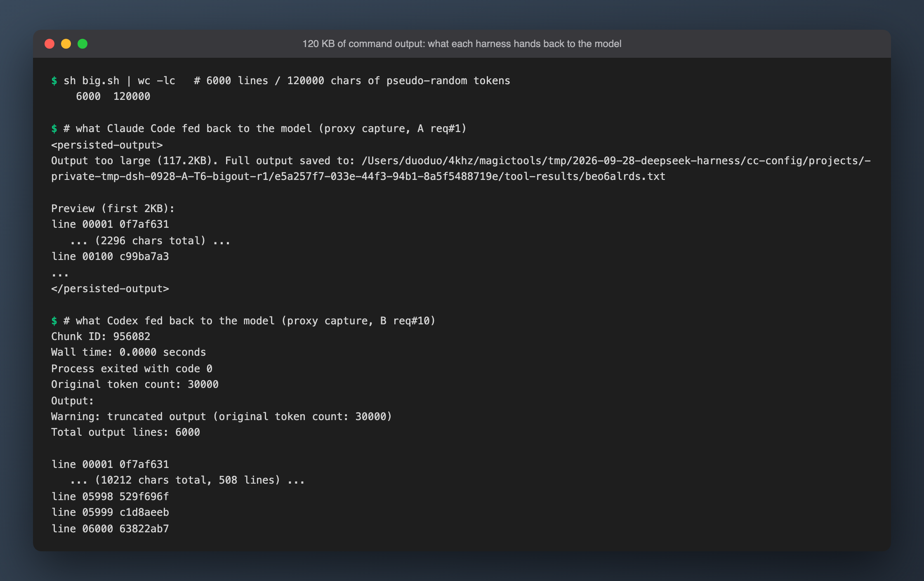
Task: Select 'Warning: truncated output' line
Action: point(222,416)
